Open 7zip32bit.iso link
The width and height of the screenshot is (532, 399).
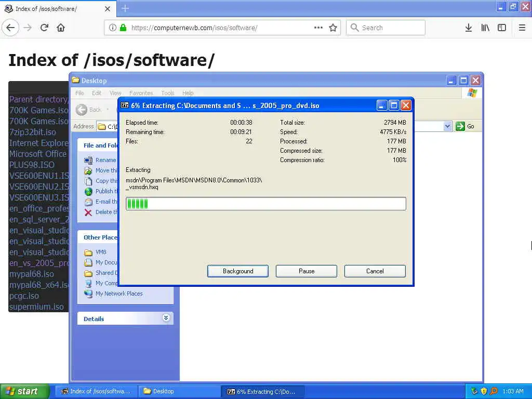coord(33,132)
